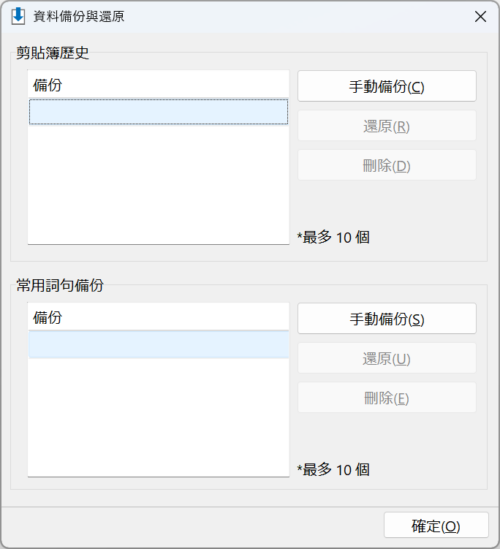Click the 還原(R) restore button

click(387, 126)
